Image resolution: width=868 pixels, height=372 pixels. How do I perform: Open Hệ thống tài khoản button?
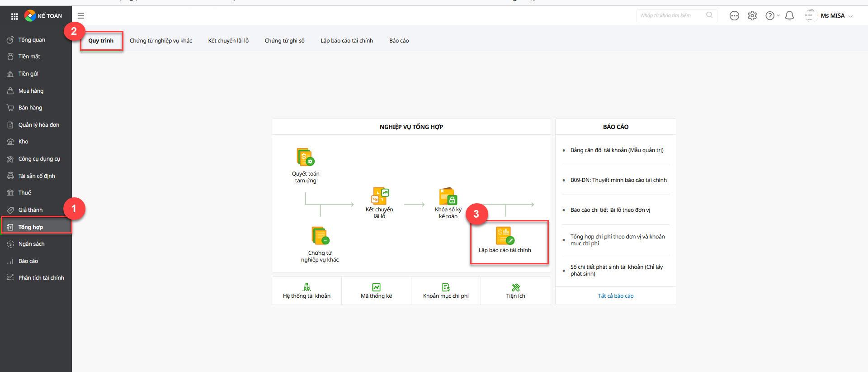[x=307, y=291]
